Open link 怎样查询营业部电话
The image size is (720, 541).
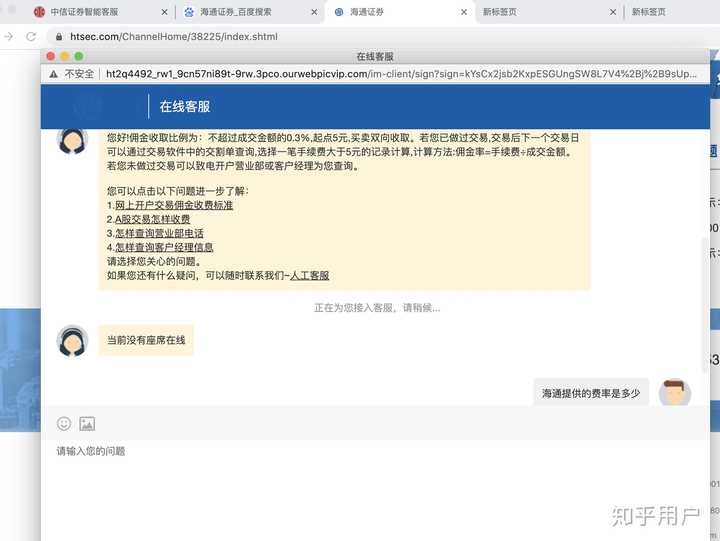coord(159,233)
